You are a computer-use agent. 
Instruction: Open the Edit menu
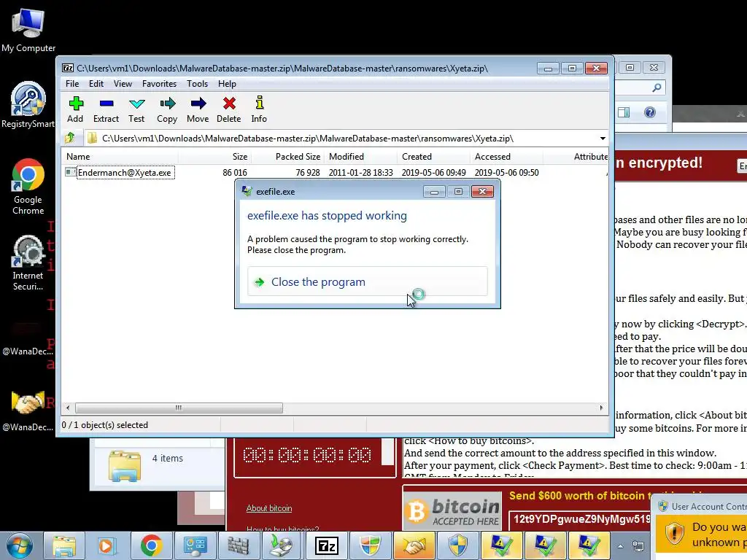[x=96, y=84]
